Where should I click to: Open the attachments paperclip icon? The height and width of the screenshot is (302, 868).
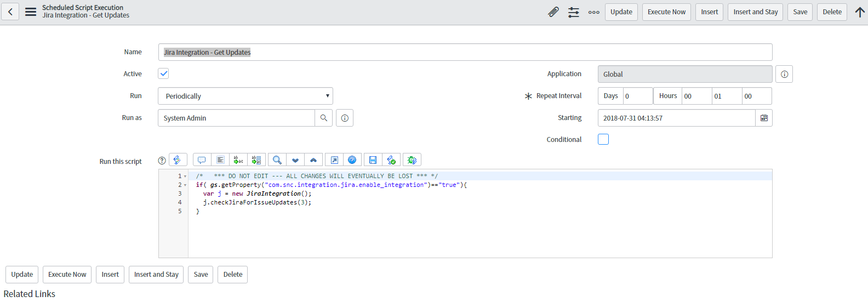click(553, 12)
